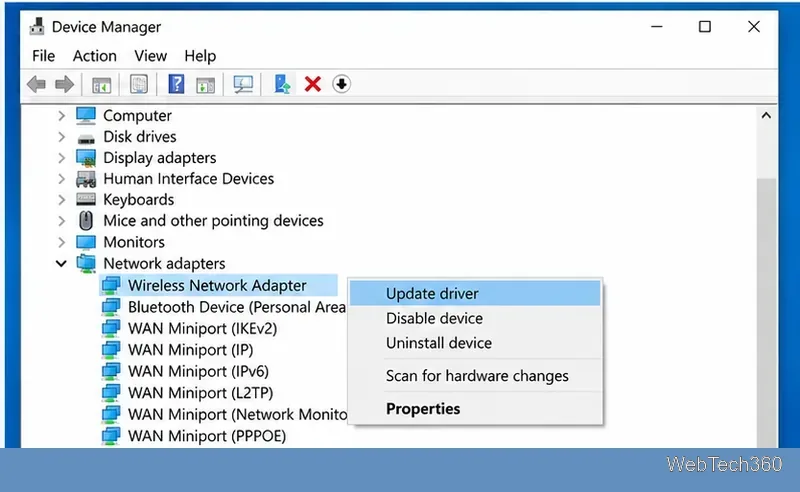Viewport: 800px width, 492px height.
Task: Click the scrollbar up arrow
Action: pos(766,116)
